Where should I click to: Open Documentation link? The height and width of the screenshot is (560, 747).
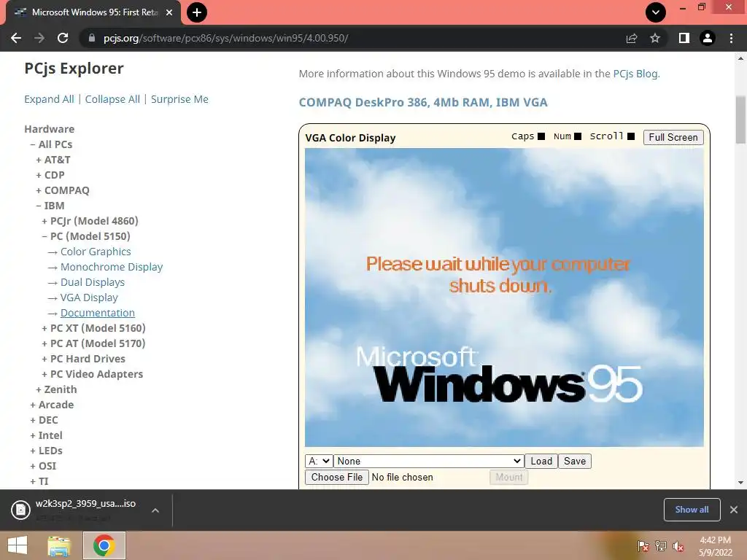pos(98,312)
